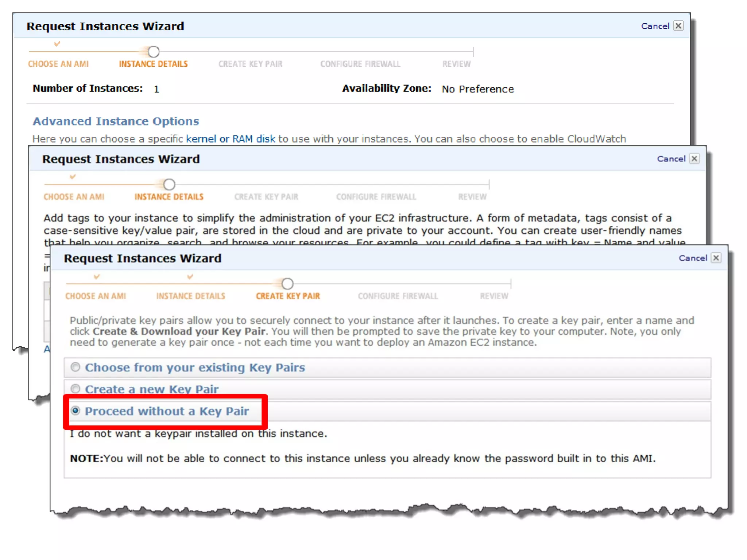
Task: Collapse 'Proceed without a Key Pair' section header
Action: pyautogui.click(x=167, y=411)
